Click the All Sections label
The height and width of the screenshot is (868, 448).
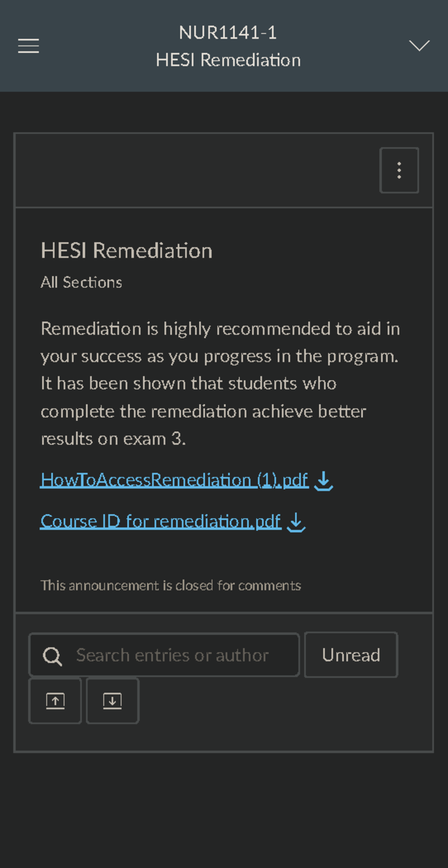tap(81, 282)
